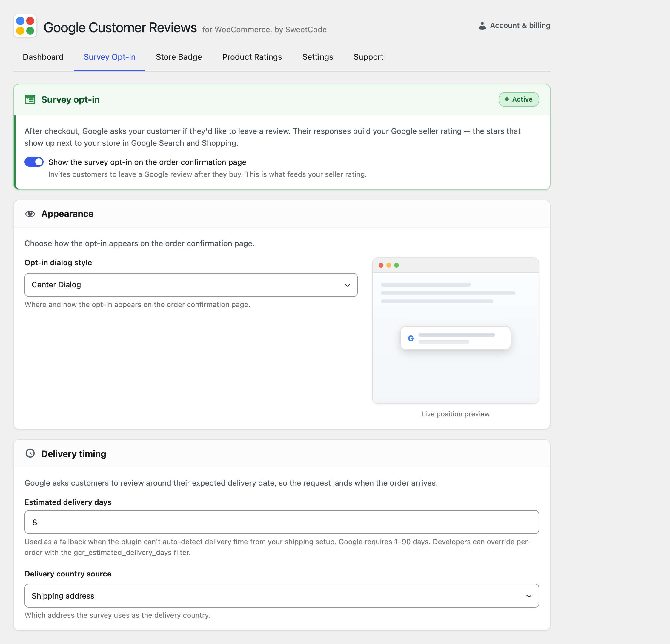Image resolution: width=670 pixels, height=644 pixels.
Task: Open Account & billing link
Action: pos(514,26)
